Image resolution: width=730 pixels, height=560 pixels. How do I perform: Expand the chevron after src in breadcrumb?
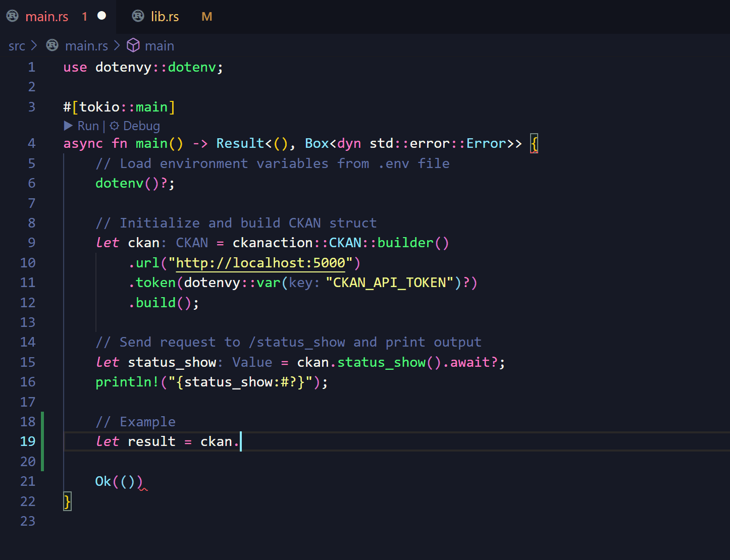pyautogui.click(x=34, y=45)
